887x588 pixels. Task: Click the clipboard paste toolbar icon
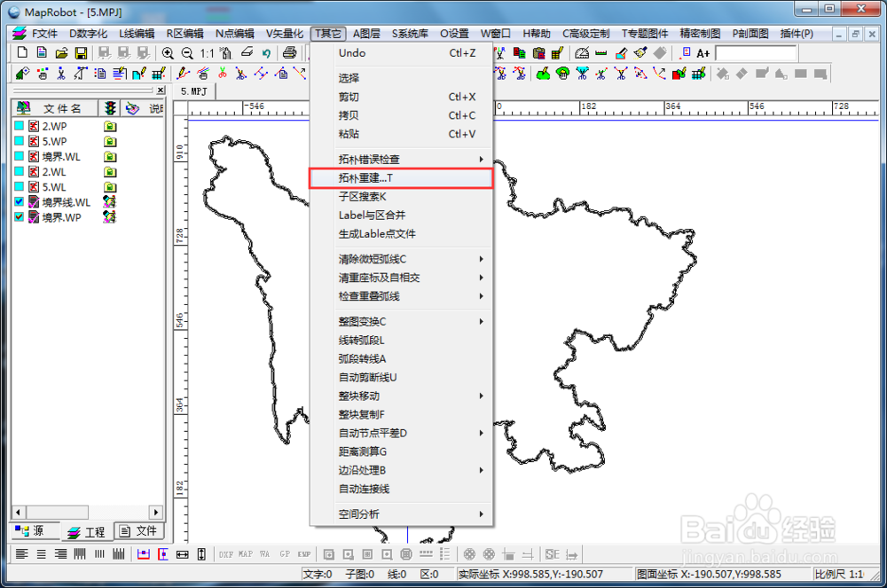tap(538, 53)
